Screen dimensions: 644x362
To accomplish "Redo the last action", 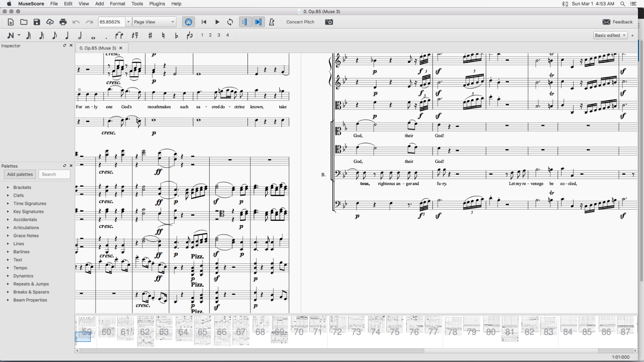I will click(89, 22).
